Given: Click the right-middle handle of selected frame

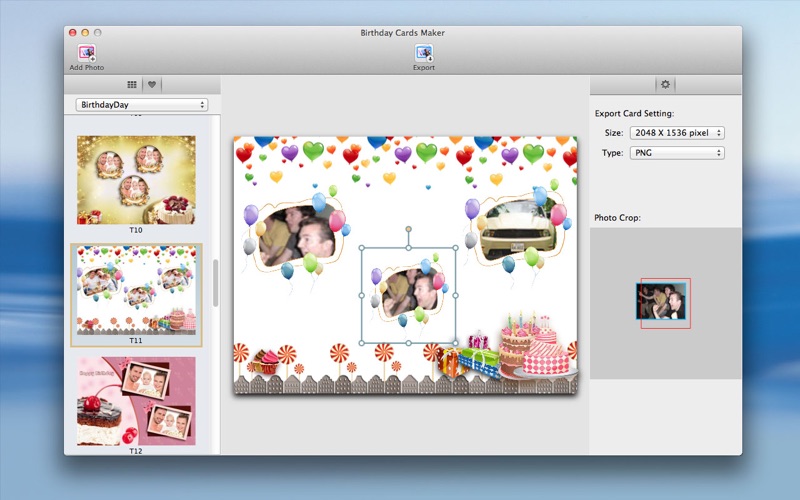Looking at the screenshot, I should tap(456, 295).
